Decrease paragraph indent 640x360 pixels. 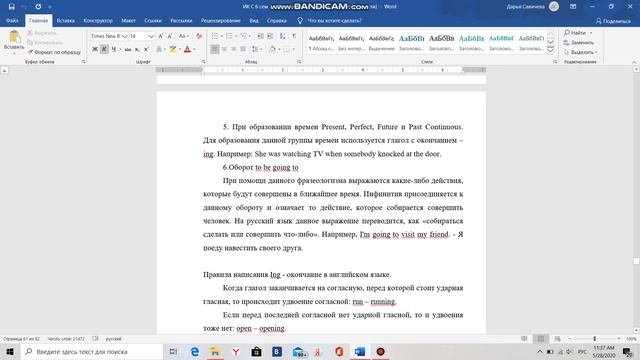260,36
